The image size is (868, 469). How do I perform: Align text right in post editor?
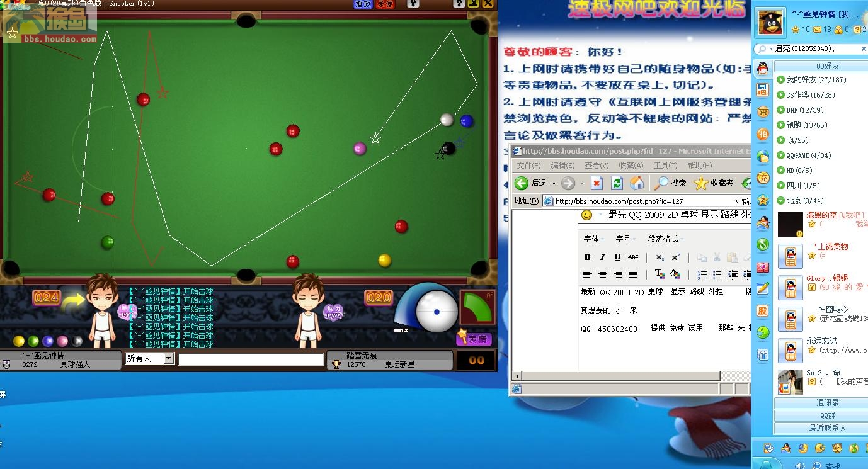point(617,274)
